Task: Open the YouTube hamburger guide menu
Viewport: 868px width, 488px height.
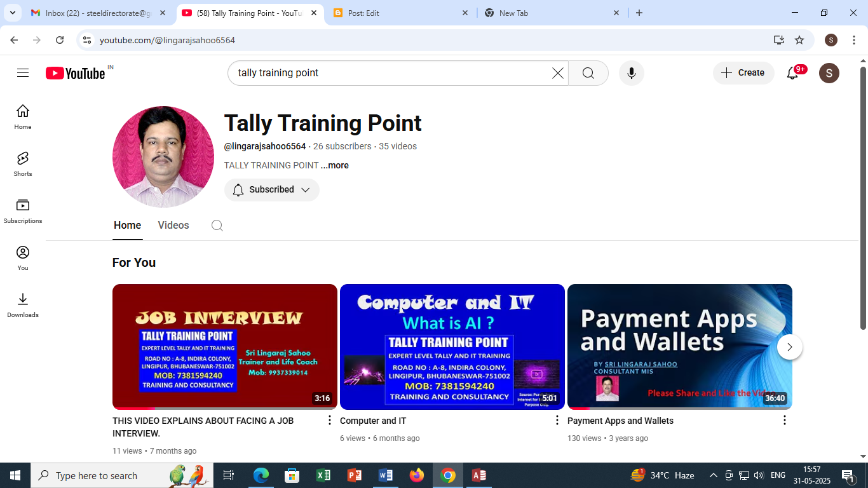Action: [23, 73]
